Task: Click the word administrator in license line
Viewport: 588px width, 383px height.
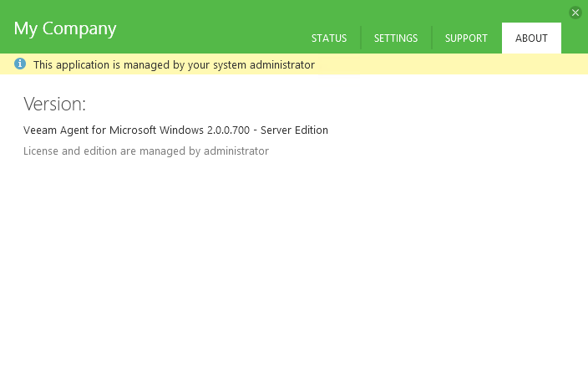Action: tap(236, 151)
